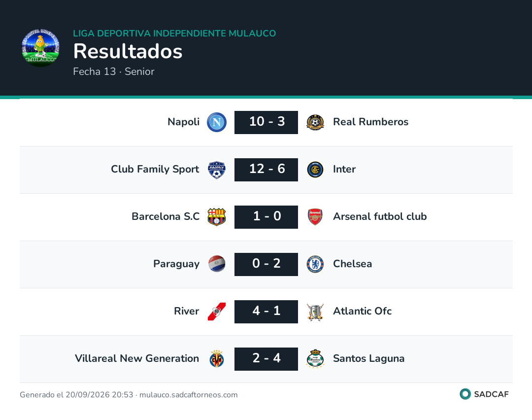Open the Napoli 10 - 3 score box

266,122
